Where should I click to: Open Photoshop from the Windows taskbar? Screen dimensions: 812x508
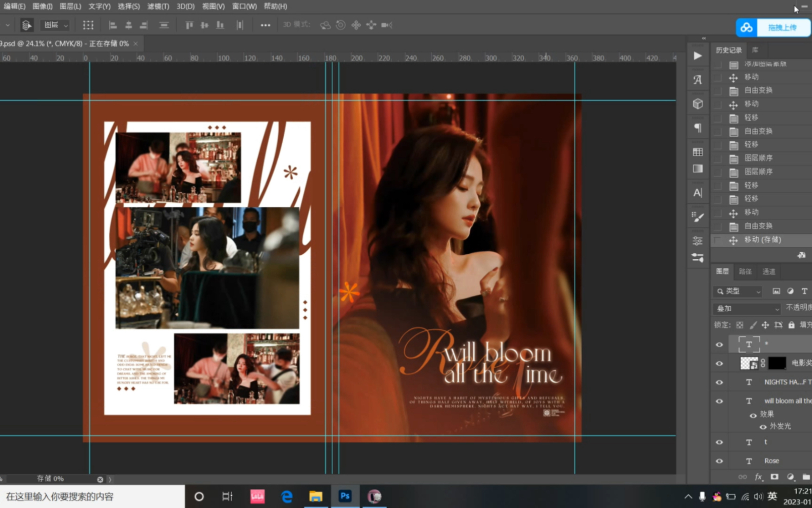coord(345,496)
